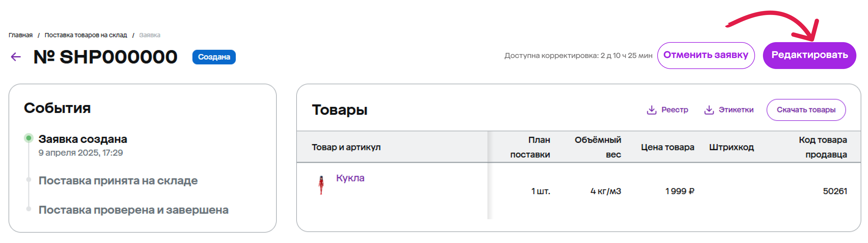Click the back arrow icon
Image resolution: width=868 pixels, height=243 pixels.
pos(16,56)
